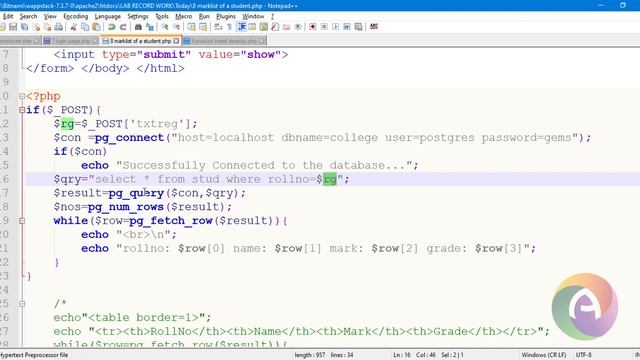Open the Language menu

pyautogui.click(x=108, y=16)
